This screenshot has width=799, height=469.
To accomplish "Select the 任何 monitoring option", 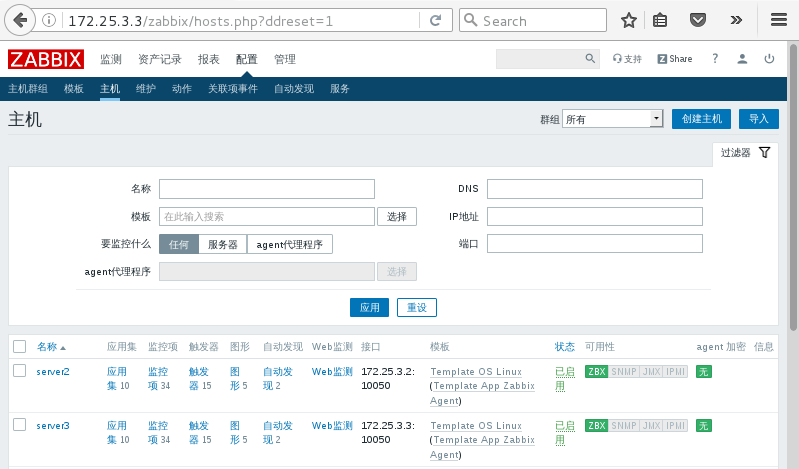I will 179,244.
